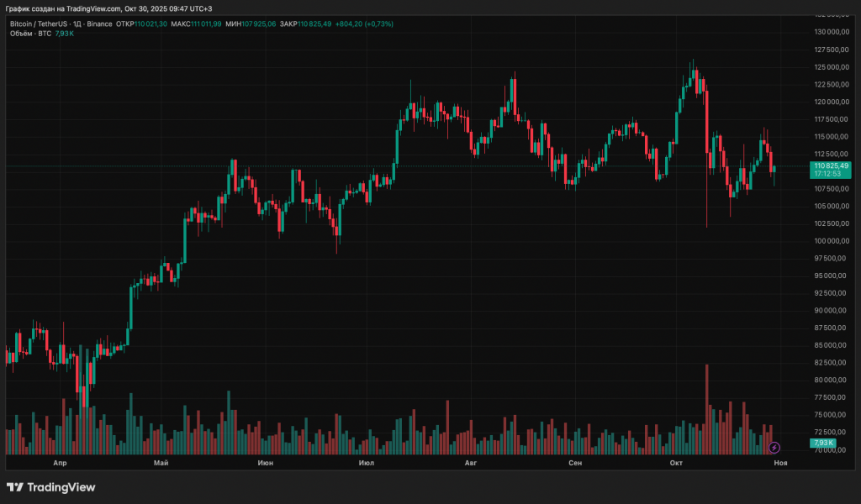Click the Июн label on the time axis
The image size is (861, 504).
pyautogui.click(x=265, y=463)
